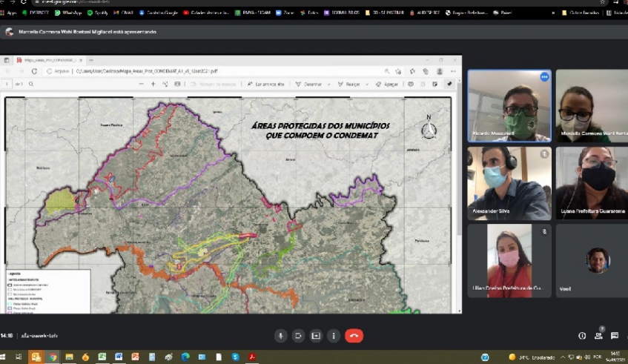Expand the Desenhar options dropdown arrow
The image size is (628, 364).
click(x=328, y=84)
